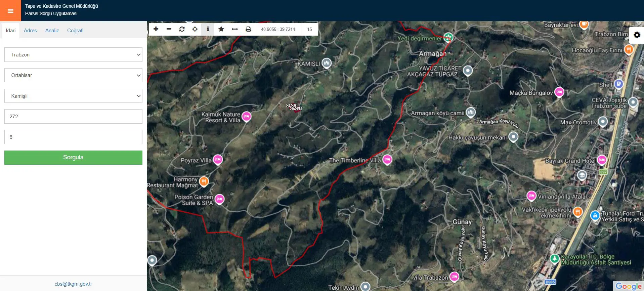Click the Poison Garden Suite marker
This screenshot has width=644, height=291.
click(219, 199)
